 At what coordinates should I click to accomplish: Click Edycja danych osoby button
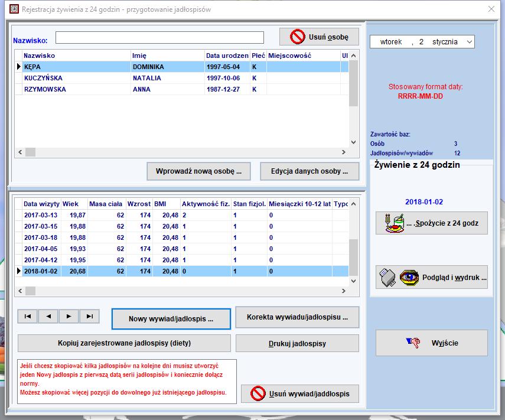[x=309, y=171]
